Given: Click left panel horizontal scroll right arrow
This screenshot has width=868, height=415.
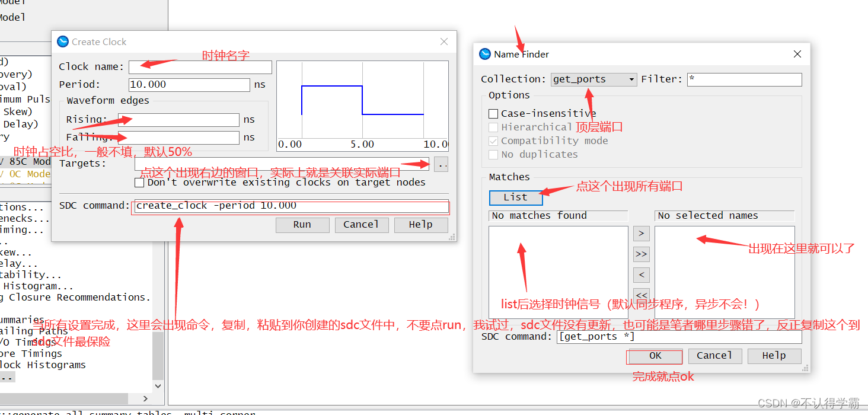Looking at the screenshot, I should point(146,398).
